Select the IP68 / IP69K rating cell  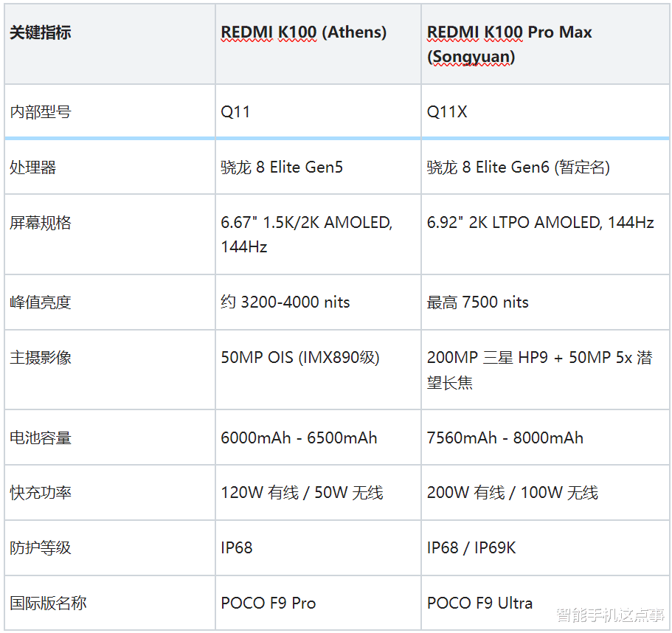471,548
